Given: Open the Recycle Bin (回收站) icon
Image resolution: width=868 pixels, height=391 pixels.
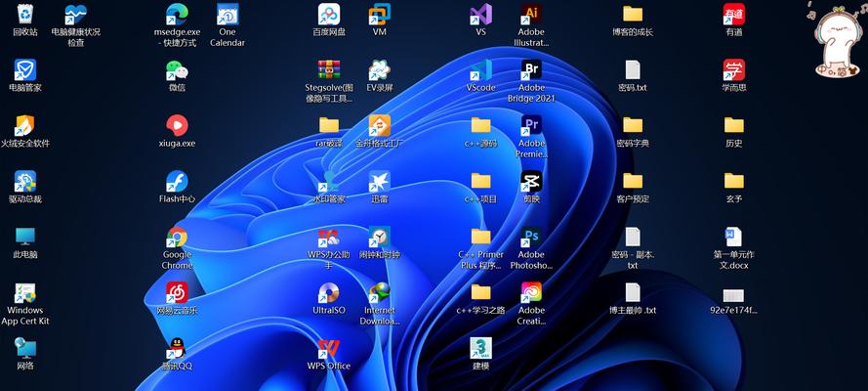Looking at the screenshot, I should pos(25,15).
